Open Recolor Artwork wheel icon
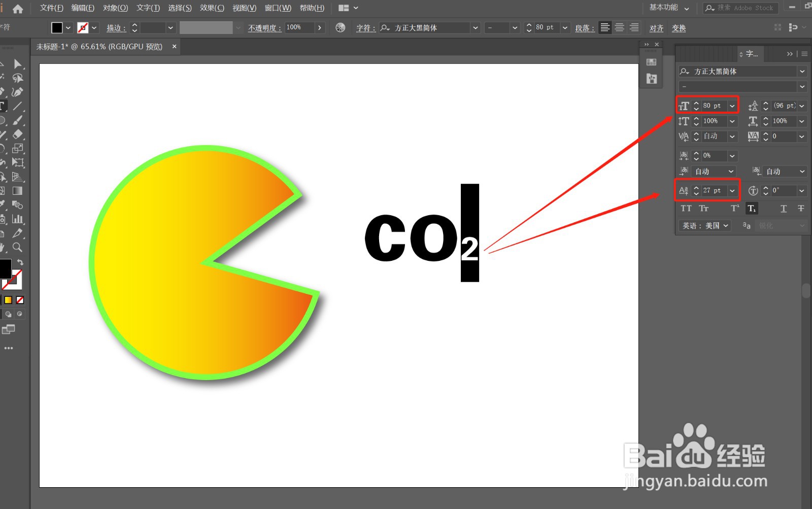Viewport: 812px width, 509px height. point(341,27)
